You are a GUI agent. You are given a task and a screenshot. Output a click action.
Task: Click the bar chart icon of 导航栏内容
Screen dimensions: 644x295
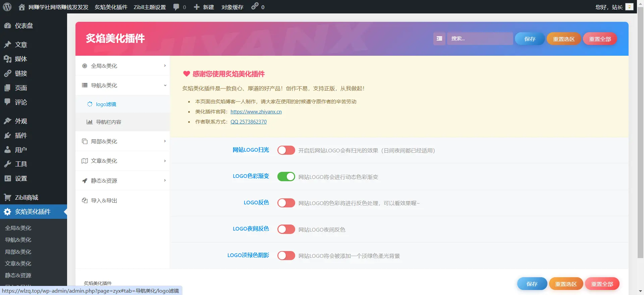(x=90, y=122)
